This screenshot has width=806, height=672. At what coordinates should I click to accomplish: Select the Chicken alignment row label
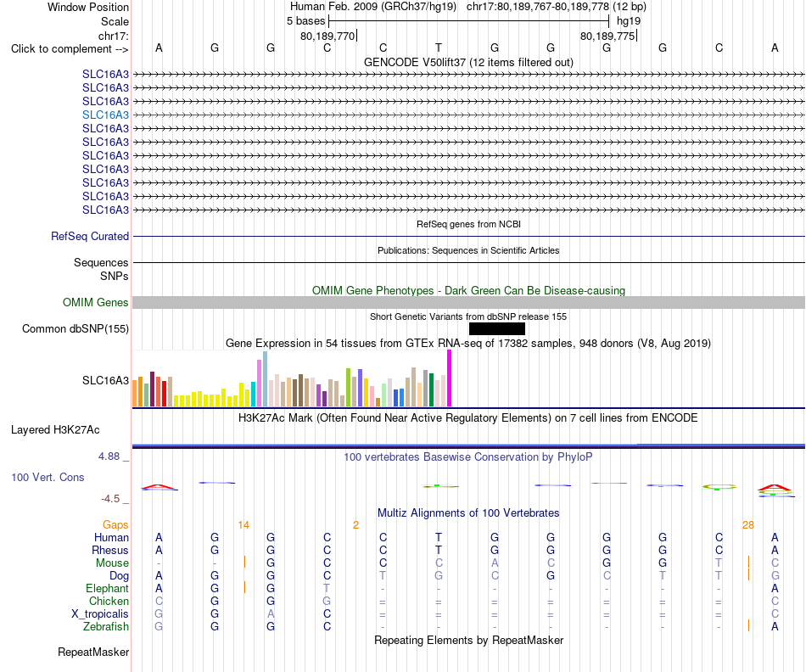(109, 601)
